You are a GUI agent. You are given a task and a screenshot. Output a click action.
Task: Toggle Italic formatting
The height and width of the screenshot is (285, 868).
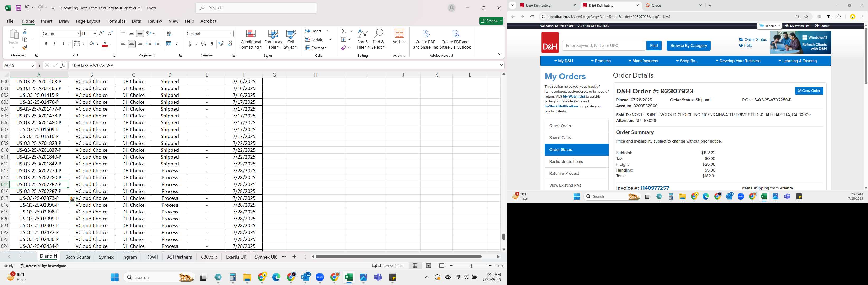point(54,44)
